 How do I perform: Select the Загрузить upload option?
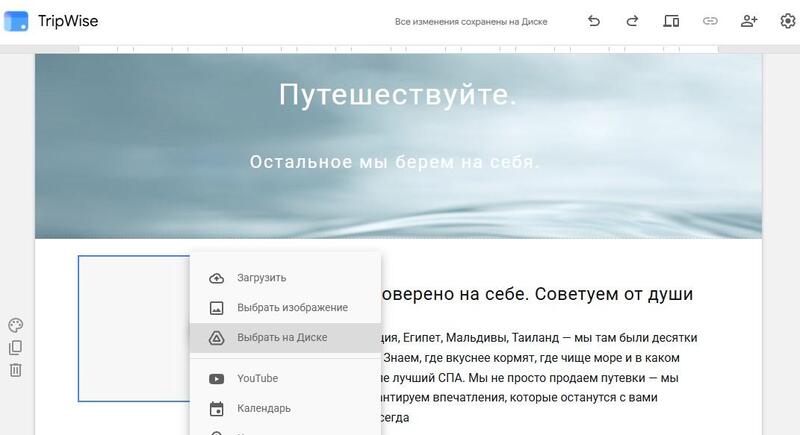[x=285, y=278]
